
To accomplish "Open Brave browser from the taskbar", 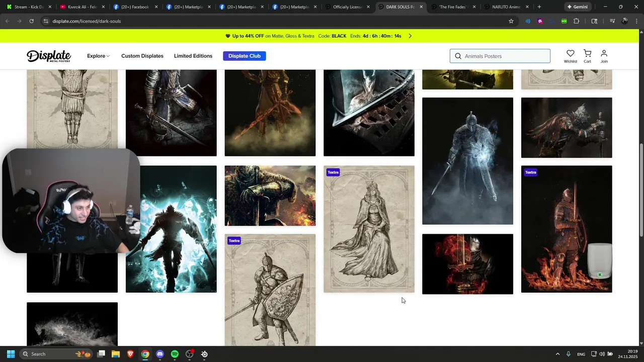I will 130,354.
